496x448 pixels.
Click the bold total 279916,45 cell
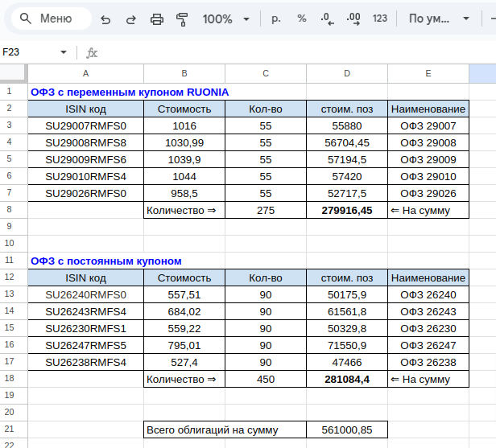pyautogui.click(x=347, y=210)
